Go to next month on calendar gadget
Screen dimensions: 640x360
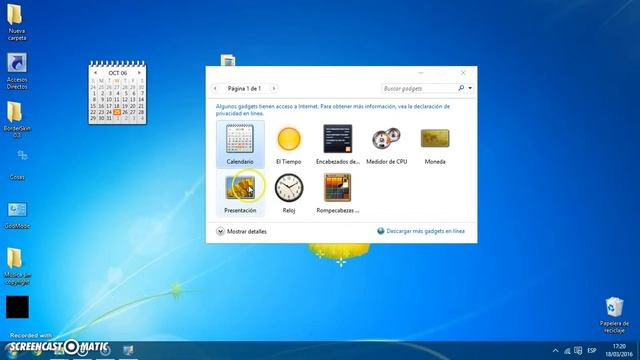(x=139, y=73)
